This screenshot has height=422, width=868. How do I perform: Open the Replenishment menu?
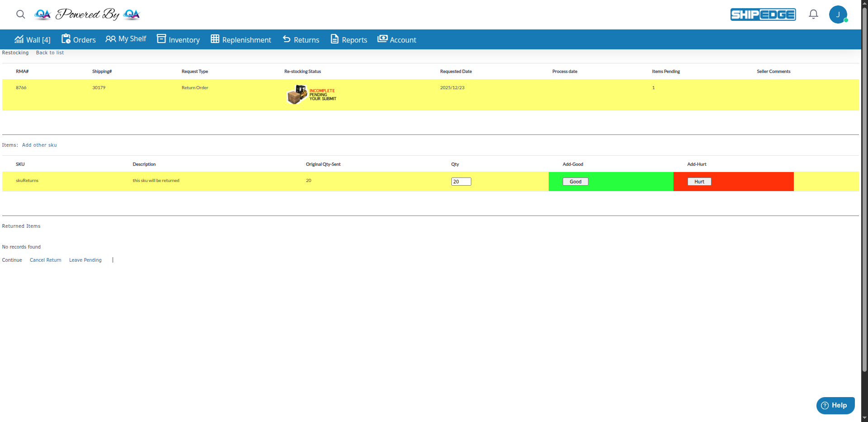tap(241, 40)
